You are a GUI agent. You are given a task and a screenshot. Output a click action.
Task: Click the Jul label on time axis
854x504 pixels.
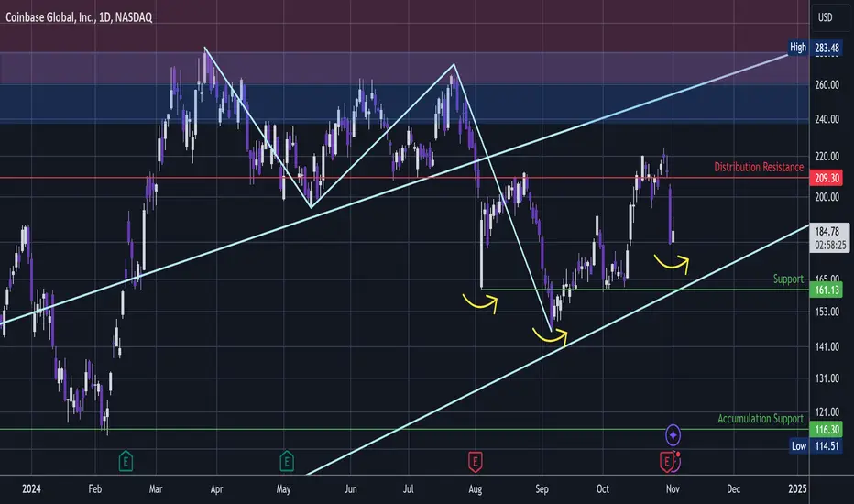tap(409, 488)
